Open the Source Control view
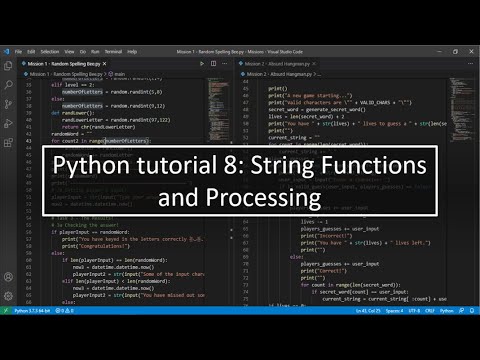The height and width of the screenshot is (360, 480). 8,104
